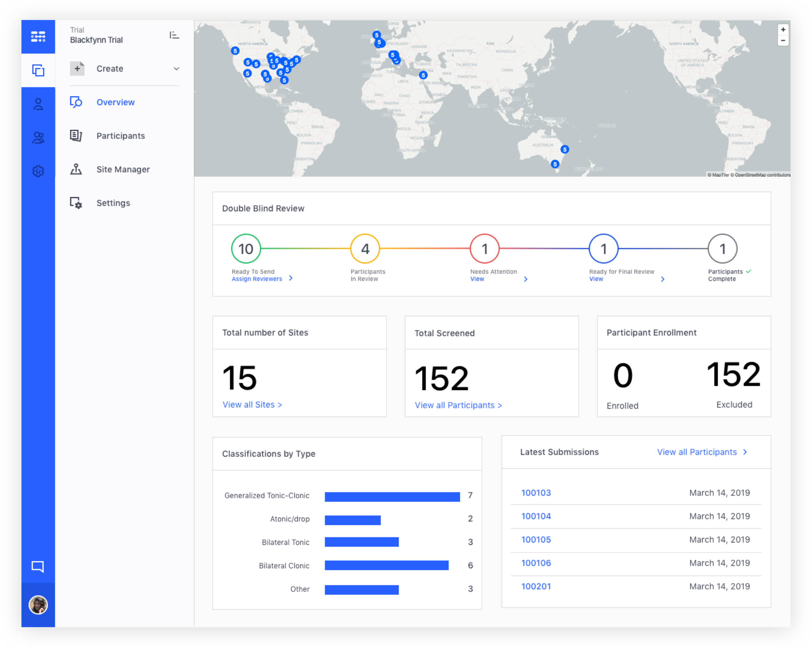Go to Participants menu item
The width and height of the screenshot is (812, 650).
(121, 136)
